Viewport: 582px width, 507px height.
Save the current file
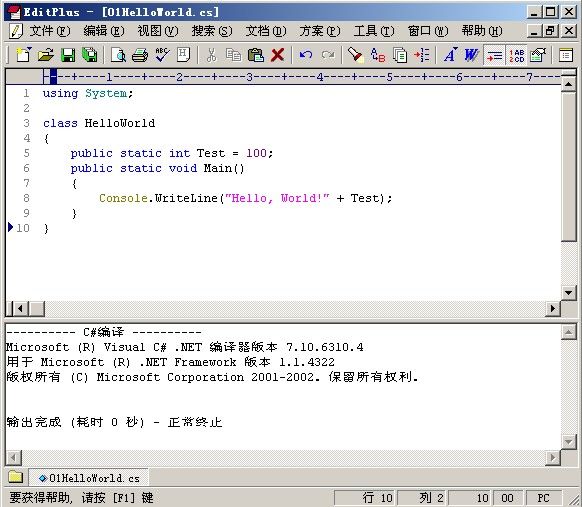pyautogui.click(x=68, y=55)
